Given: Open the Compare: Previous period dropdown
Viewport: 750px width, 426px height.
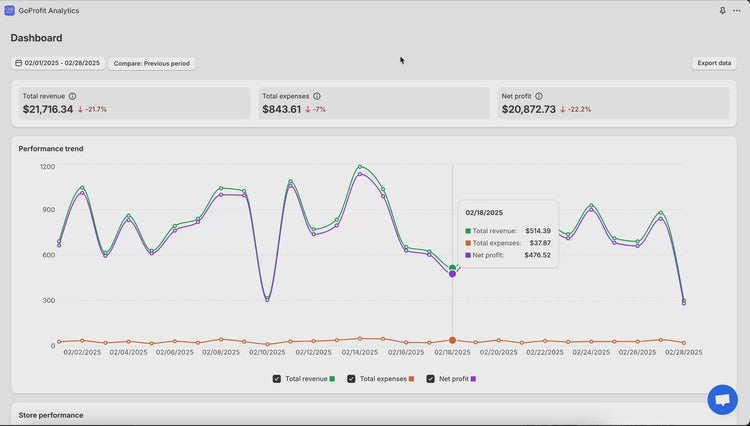Looking at the screenshot, I should 151,63.
